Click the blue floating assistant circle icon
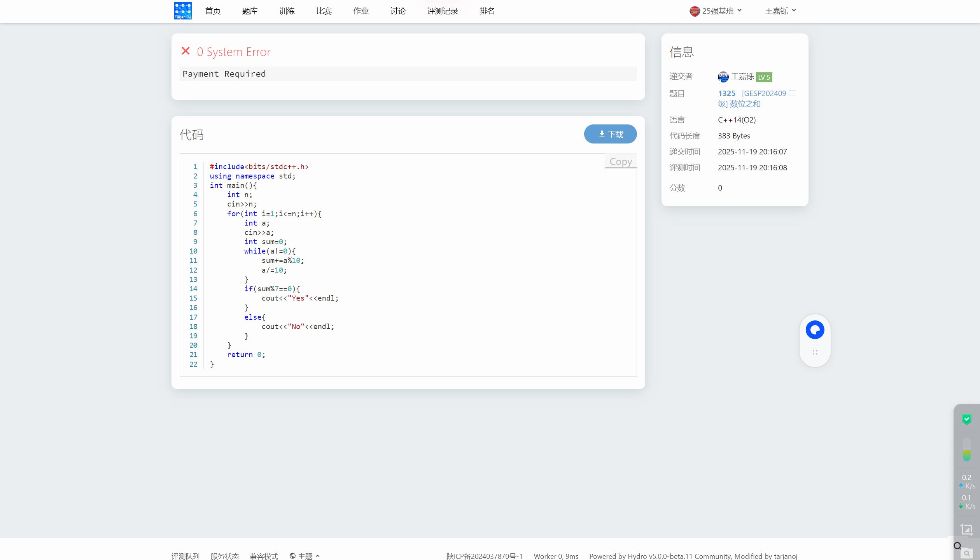 [x=815, y=330]
